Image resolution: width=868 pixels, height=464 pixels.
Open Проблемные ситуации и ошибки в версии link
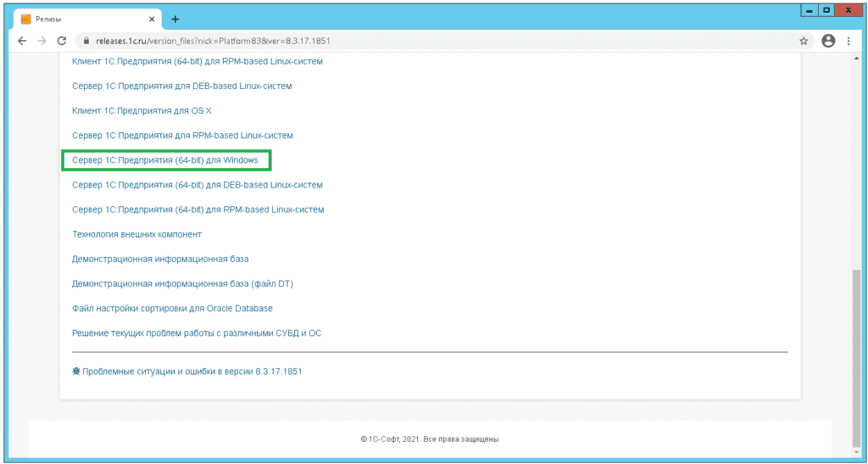point(192,372)
